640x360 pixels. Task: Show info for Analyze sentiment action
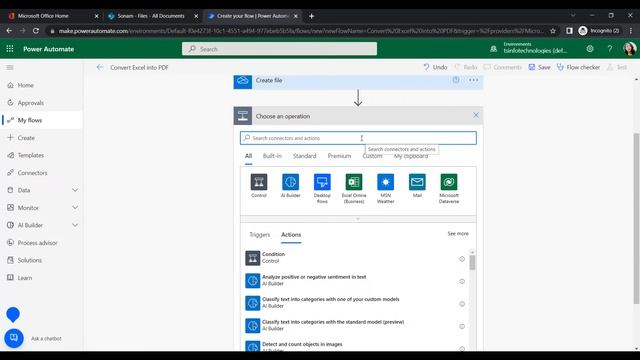[462, 281]
